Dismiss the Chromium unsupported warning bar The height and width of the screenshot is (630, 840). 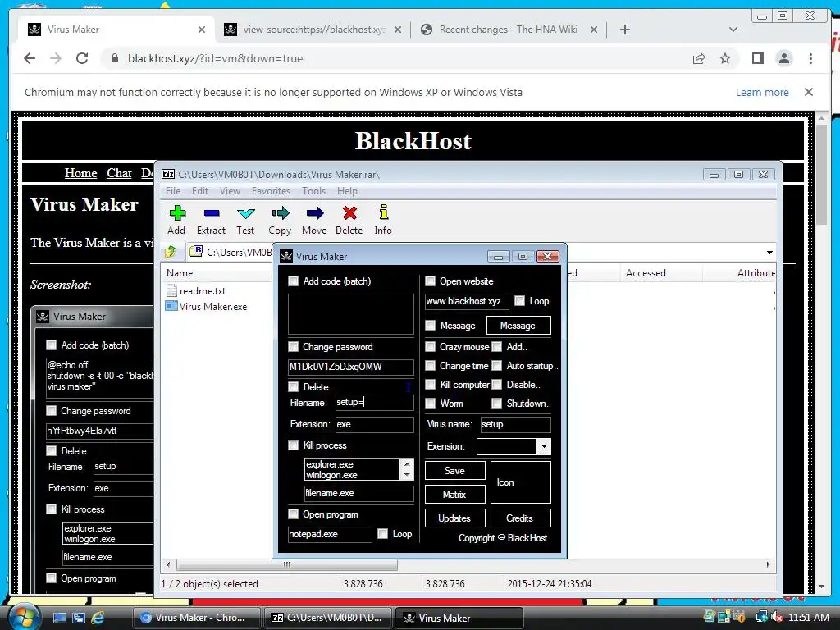[809, 92]
